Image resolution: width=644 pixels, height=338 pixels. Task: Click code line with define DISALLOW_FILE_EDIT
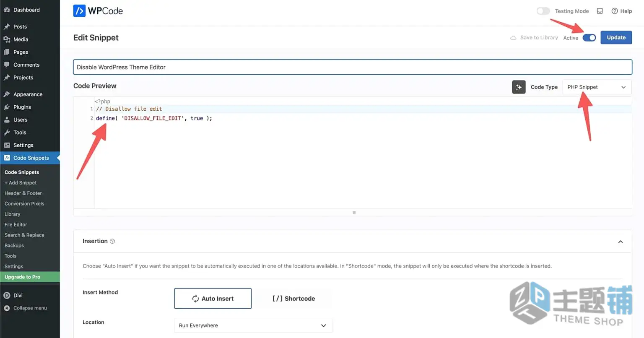(154, 118)
